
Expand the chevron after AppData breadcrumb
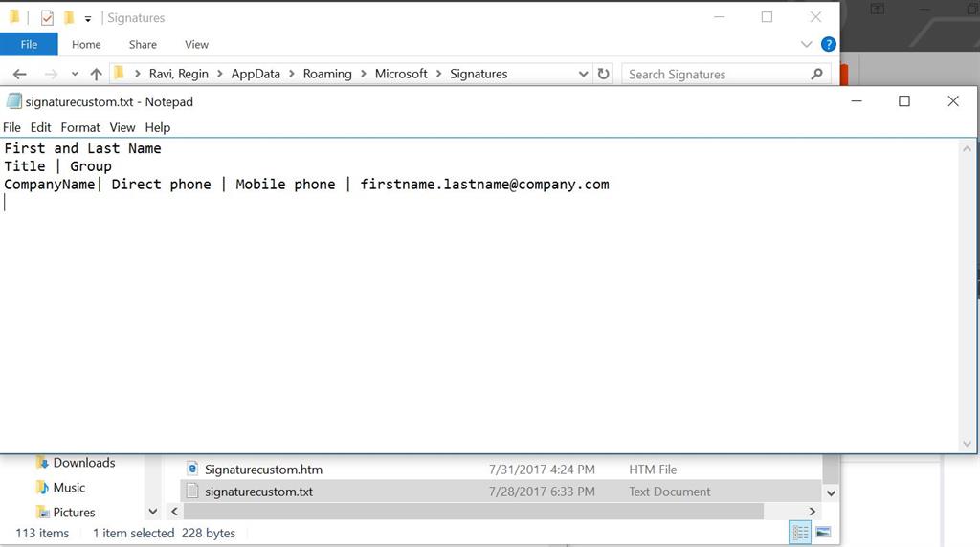(x=291, y=74)
